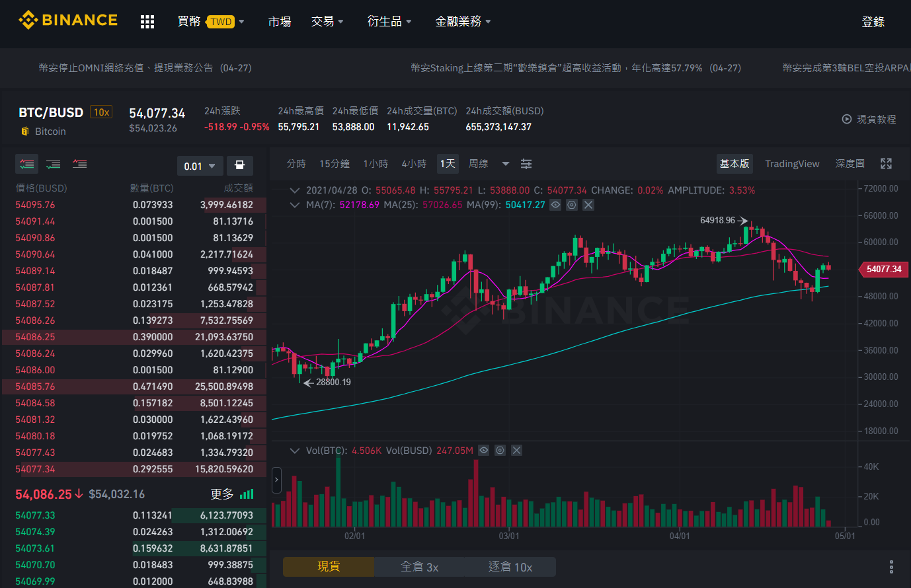
Task: Select the 4小時 chart interval
Action: click(x=414, y=164)
